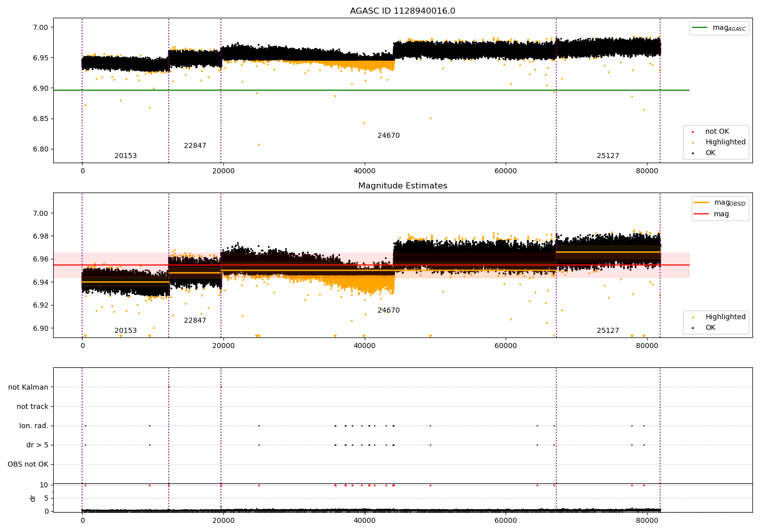
Task: Click obsid label 22847 in Magnitude Estimates plot
Action: coord(195,321)
